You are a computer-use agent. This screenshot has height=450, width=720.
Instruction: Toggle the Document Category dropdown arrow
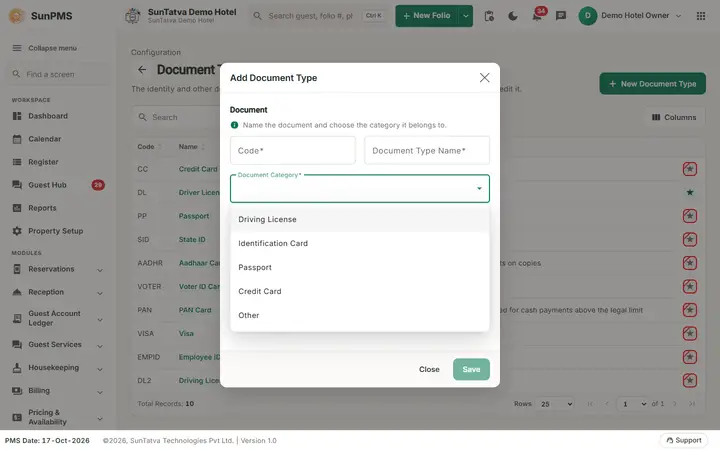pos(479,188)
